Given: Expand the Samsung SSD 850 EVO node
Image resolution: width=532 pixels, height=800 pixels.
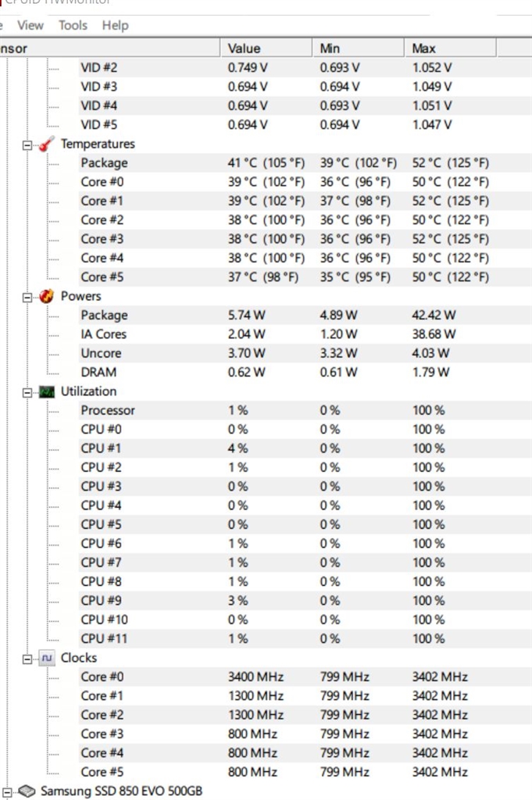Looking at the screenshot, I should (8, 791).
